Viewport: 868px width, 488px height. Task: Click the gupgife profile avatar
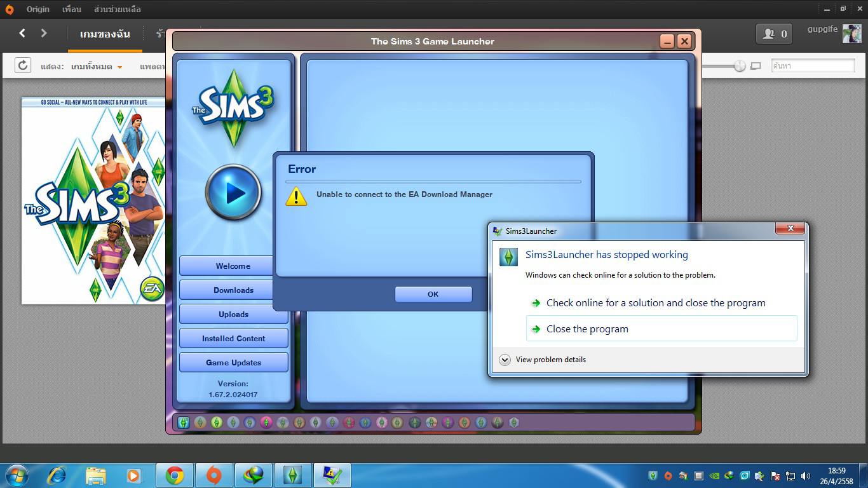[851, 33]
